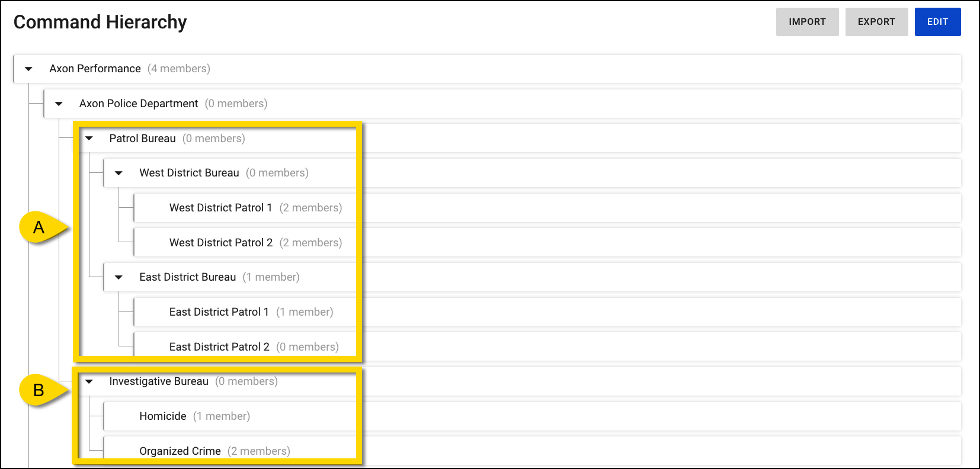980x469 pixels.
Task: Select the West District Patrol 1 unit
Action: click(x=220, y=207)
